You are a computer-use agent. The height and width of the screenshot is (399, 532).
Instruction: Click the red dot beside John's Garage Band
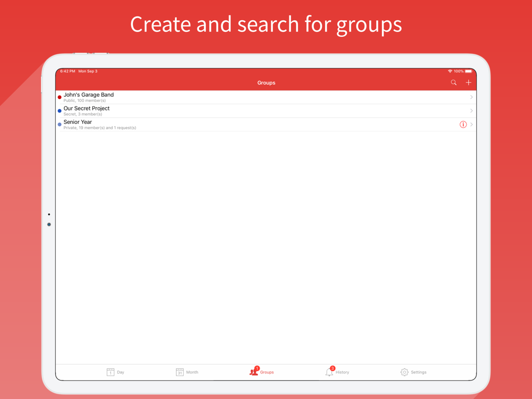pyautogui.click(x=60, y=97)
